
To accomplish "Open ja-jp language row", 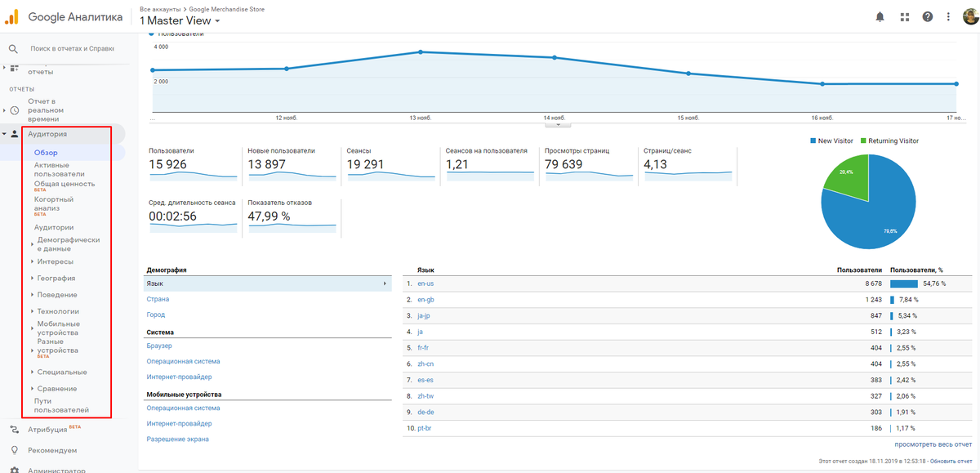I will coord(425,315).
